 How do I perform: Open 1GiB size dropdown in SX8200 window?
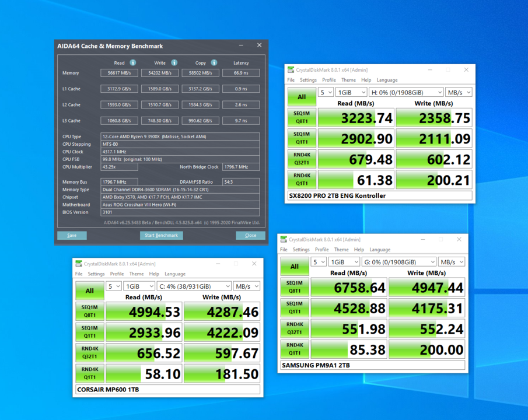pos(351,92)
